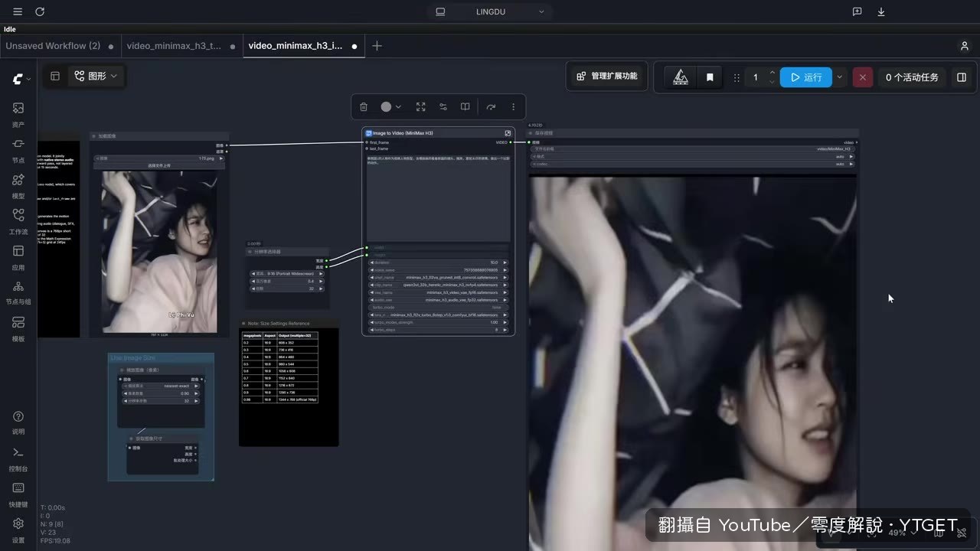Open the 节点 nodes sidebar panel

(18, 150)
